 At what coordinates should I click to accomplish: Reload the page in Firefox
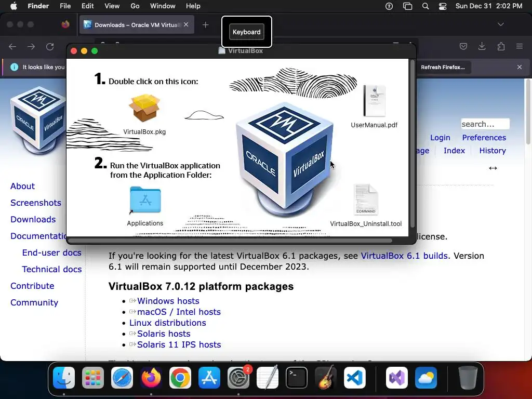pyautogui.click(x=50, y=46)
